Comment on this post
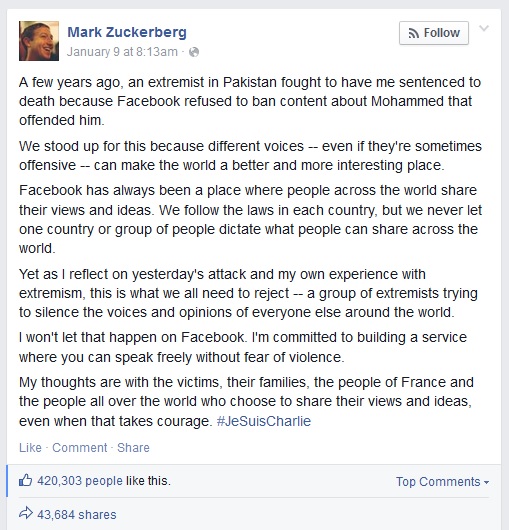509x530 pixels. [x=79, y=448]
